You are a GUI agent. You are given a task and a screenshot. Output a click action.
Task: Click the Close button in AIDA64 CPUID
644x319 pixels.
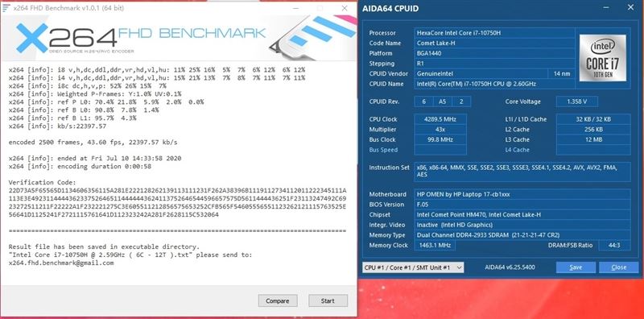(618, 267)
